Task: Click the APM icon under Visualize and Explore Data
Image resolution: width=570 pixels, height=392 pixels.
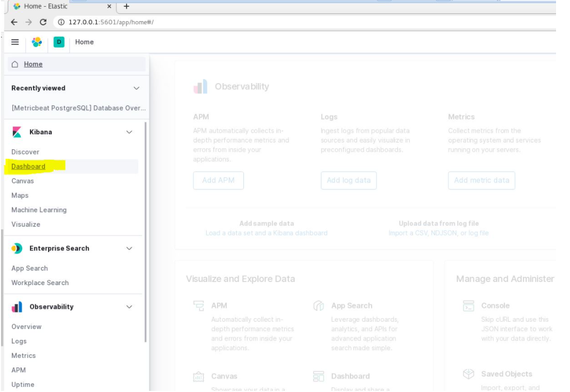Action: (198, 306)
